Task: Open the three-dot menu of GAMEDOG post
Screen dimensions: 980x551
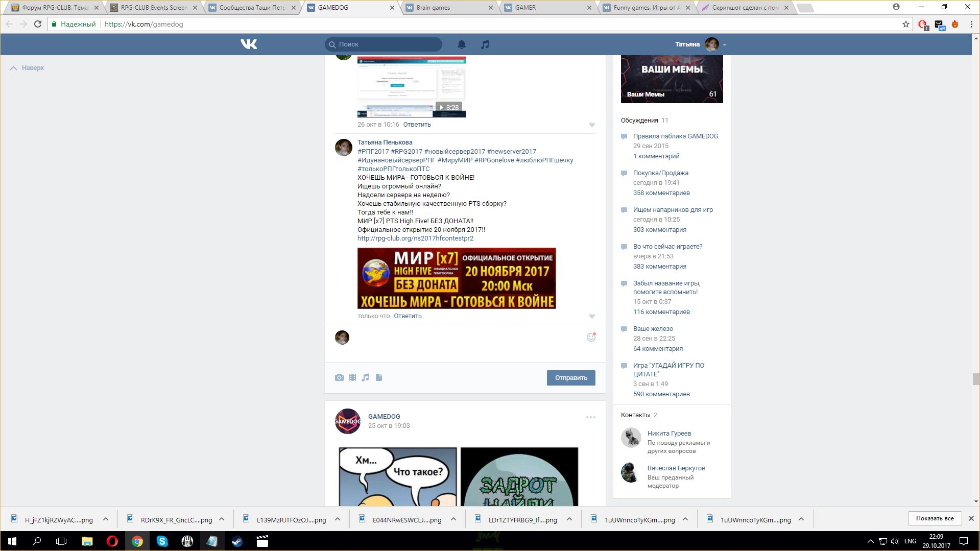Action: click(591, 417)
